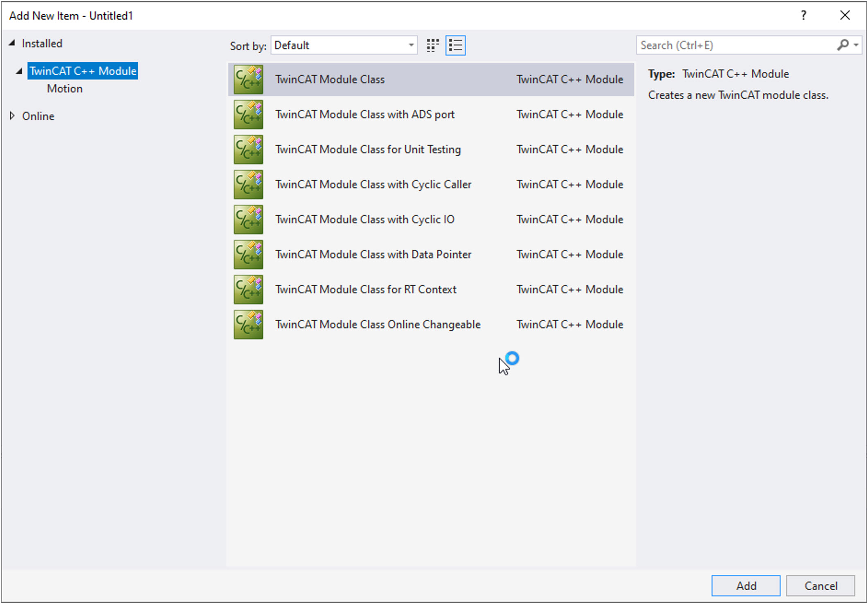868x604 pixels.
Task: Select TwinCAT Module Class with Cyclic Caller
Action: 431,185
